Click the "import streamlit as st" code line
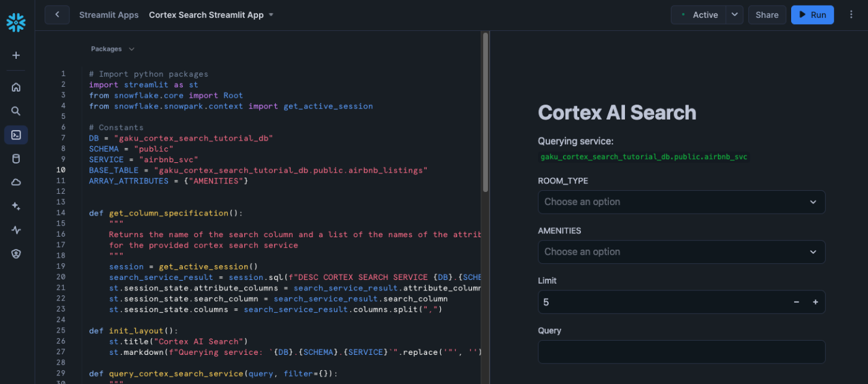 (143, 85)
